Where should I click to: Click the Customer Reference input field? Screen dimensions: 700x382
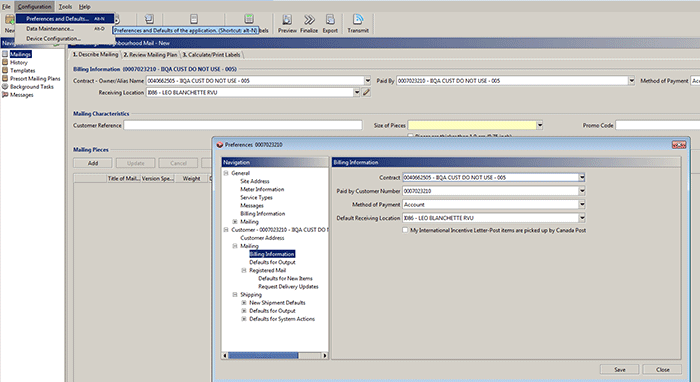243,125
